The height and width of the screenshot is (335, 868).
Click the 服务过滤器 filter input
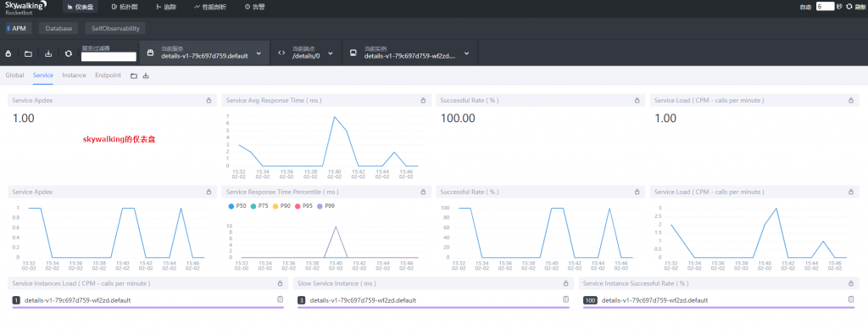(108, 57)
